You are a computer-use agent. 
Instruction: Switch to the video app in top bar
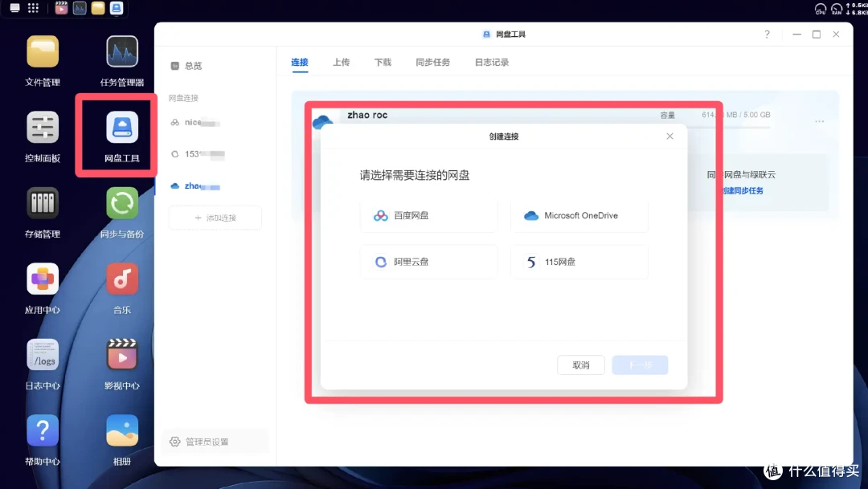coord(61,8)
